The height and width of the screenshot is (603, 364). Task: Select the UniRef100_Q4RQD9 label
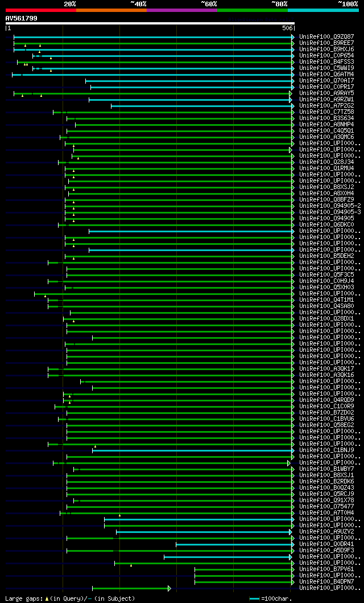(x=327, y=400)
